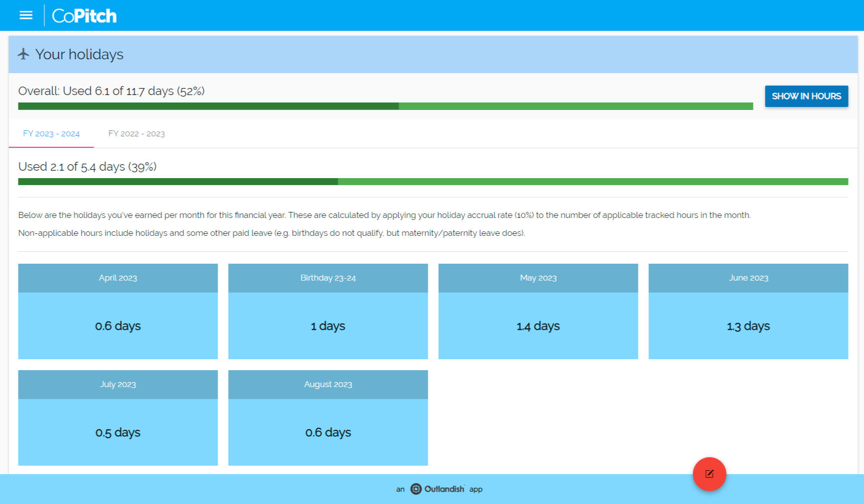The height and width of the screenshot is (504, 864).
Task: Click the Overall used days summary text
Action: (111, 91)
